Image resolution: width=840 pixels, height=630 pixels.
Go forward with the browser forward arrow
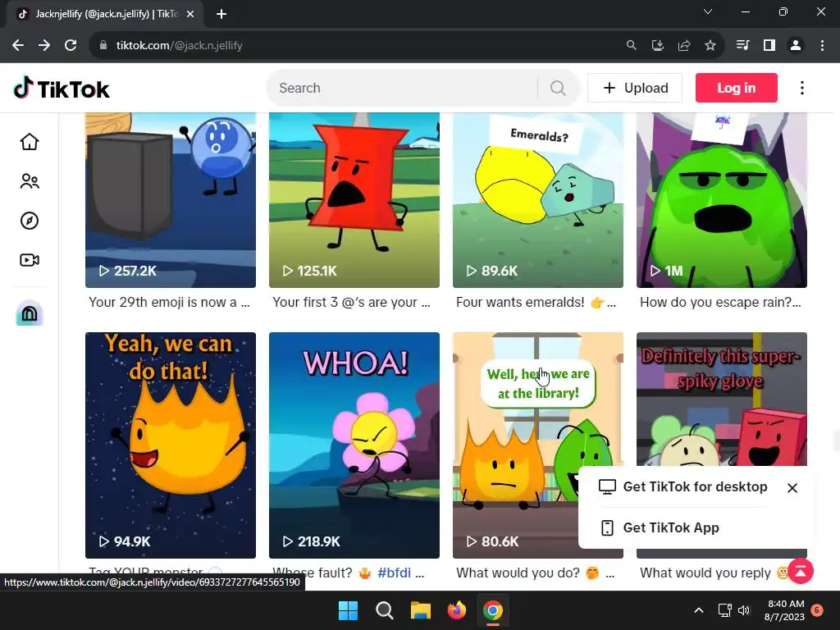click(44, 46)
